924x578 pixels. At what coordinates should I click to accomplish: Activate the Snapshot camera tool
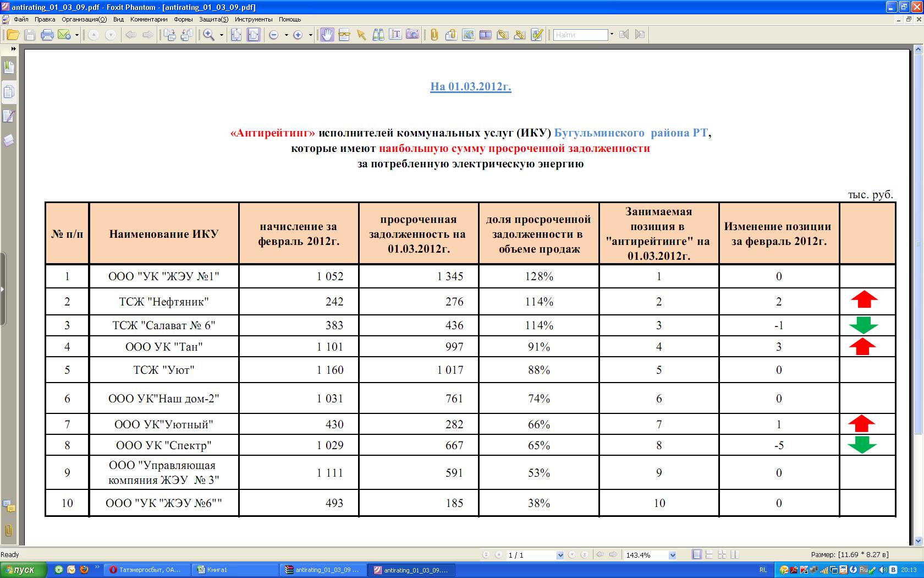click(x=413, y=35)
